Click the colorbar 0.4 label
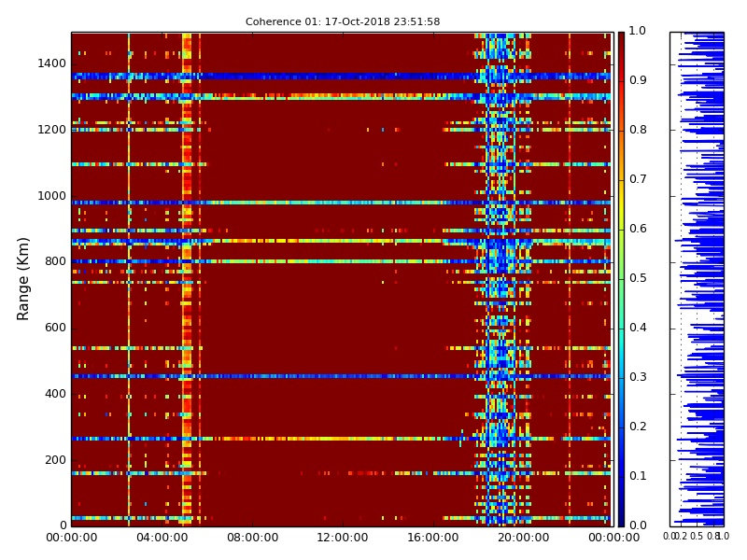This screenshot has height=560, width=747. (x=638, y=329)
